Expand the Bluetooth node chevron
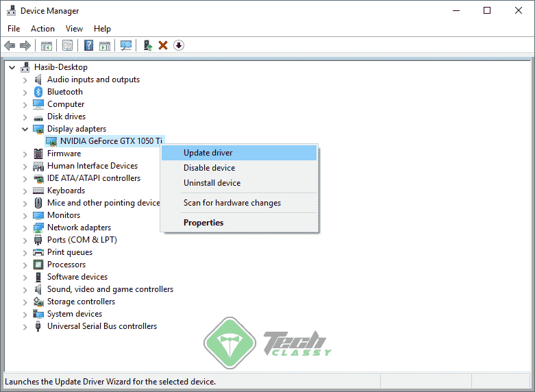The height and width of the screenshot is (392, 535). tap(25, 93)
